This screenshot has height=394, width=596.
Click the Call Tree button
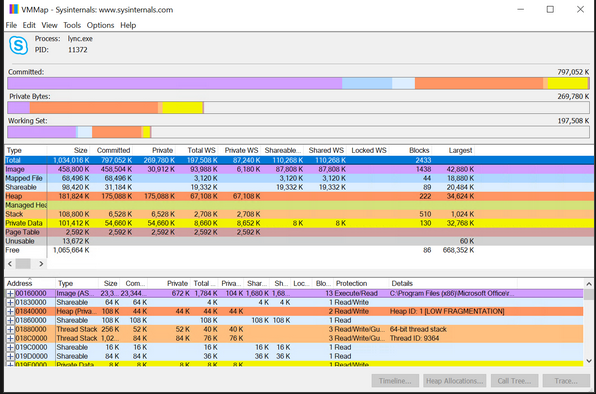pyautogui.click(x=514, y=381)
